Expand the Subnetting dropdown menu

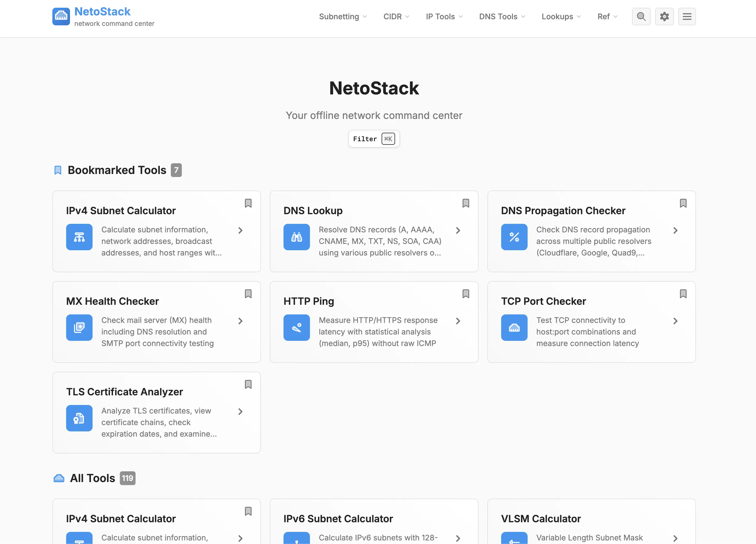343,16
